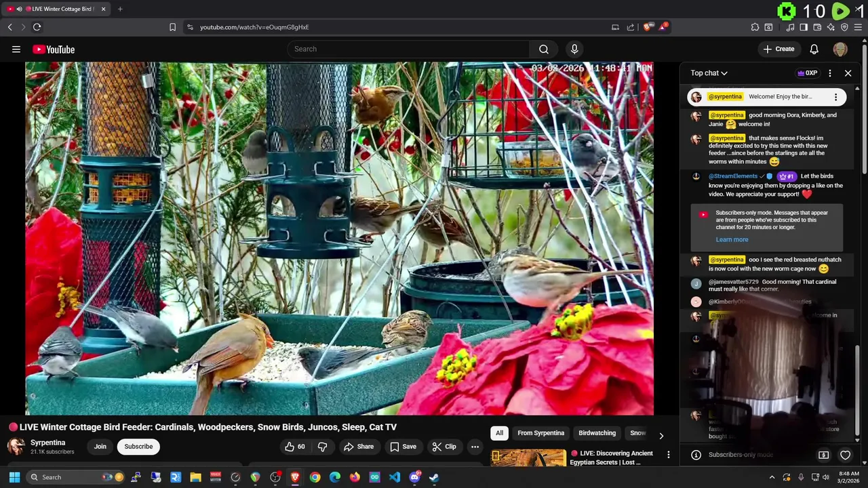
Task: Open a new browser tab
Action: point(120,9)
